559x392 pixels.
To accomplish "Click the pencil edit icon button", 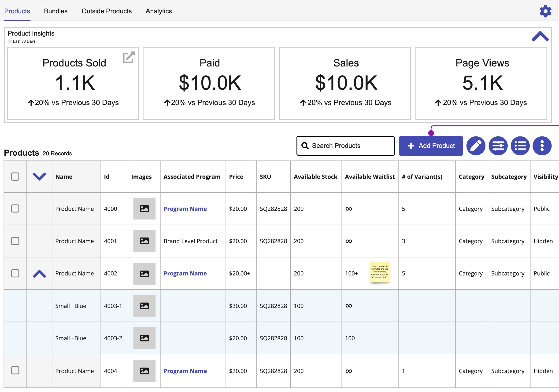I will pyautogui.click(x=475, y=146).
